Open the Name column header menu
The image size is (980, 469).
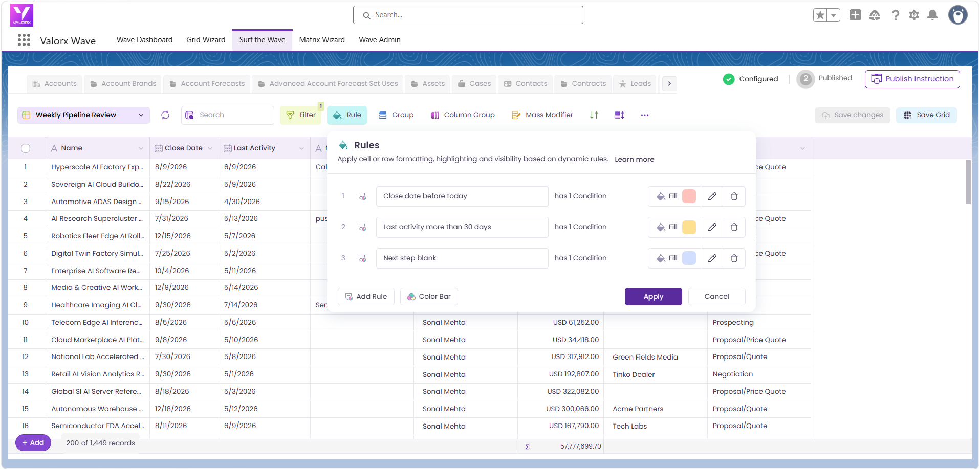tap(141, 148)
